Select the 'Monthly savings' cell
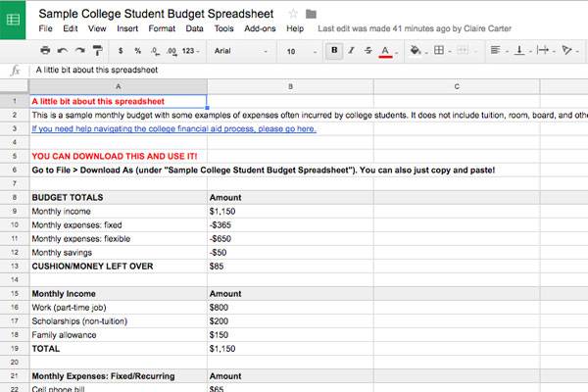Screen dimensions: 588x392 tap(119, 253)
